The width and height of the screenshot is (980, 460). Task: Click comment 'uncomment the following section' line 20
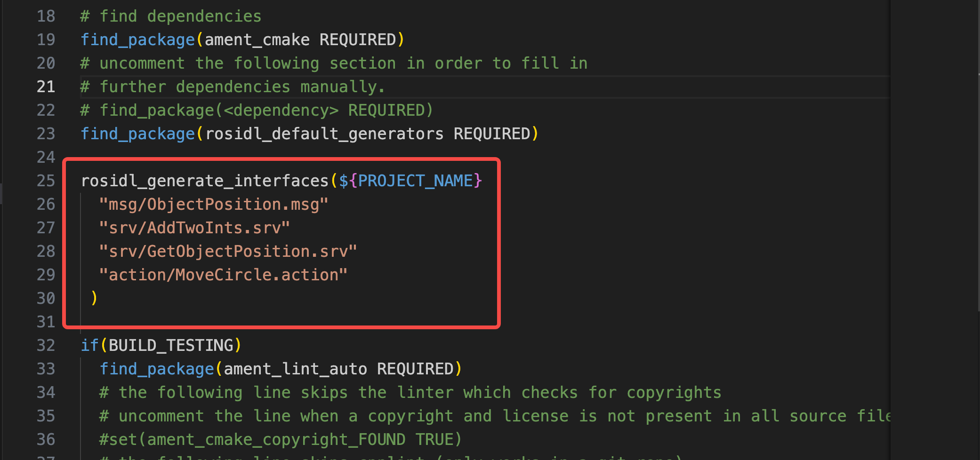point(334,63)
